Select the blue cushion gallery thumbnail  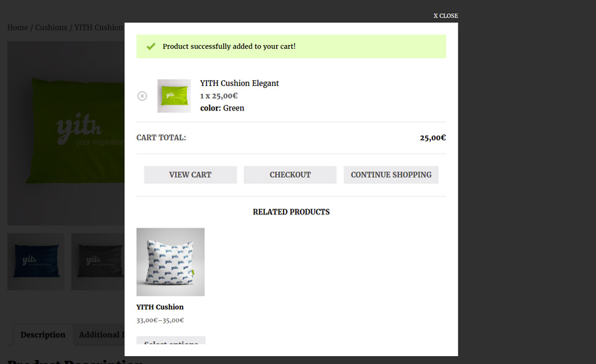click(36, 262)
